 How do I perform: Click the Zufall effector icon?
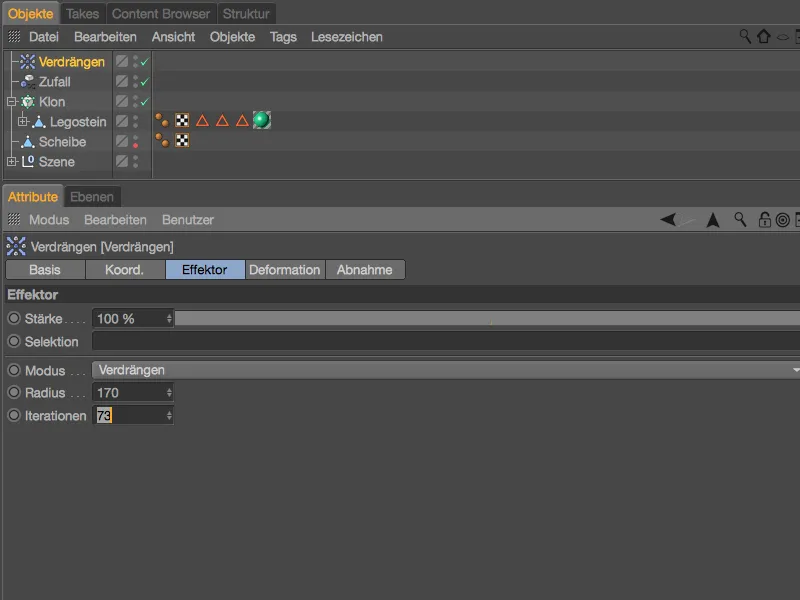(26, 81)
